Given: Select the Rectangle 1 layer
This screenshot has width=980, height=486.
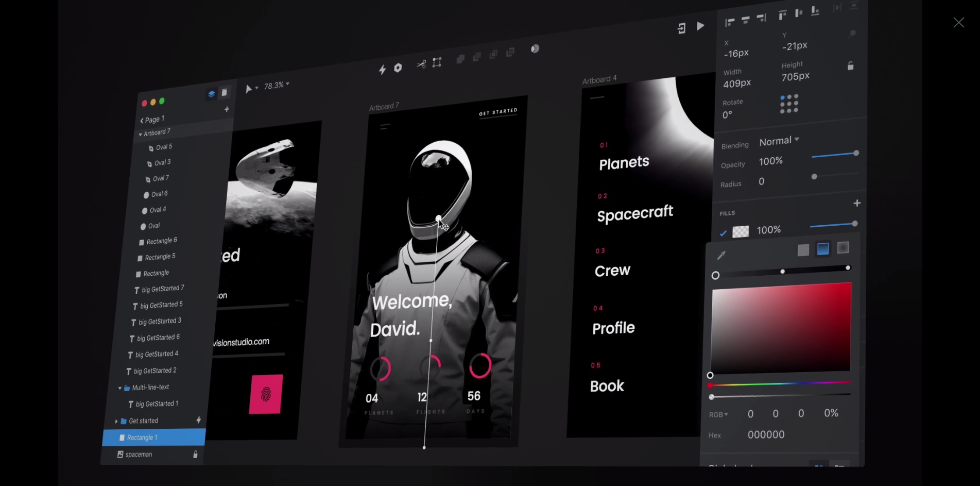Looking at the screenshot, I should (154, 437).
